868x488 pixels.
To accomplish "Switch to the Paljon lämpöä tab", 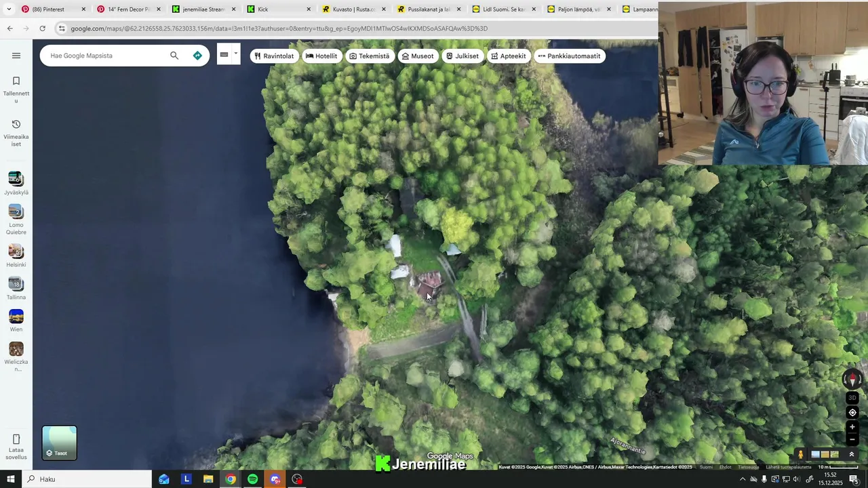I will (x=579, y=9).
